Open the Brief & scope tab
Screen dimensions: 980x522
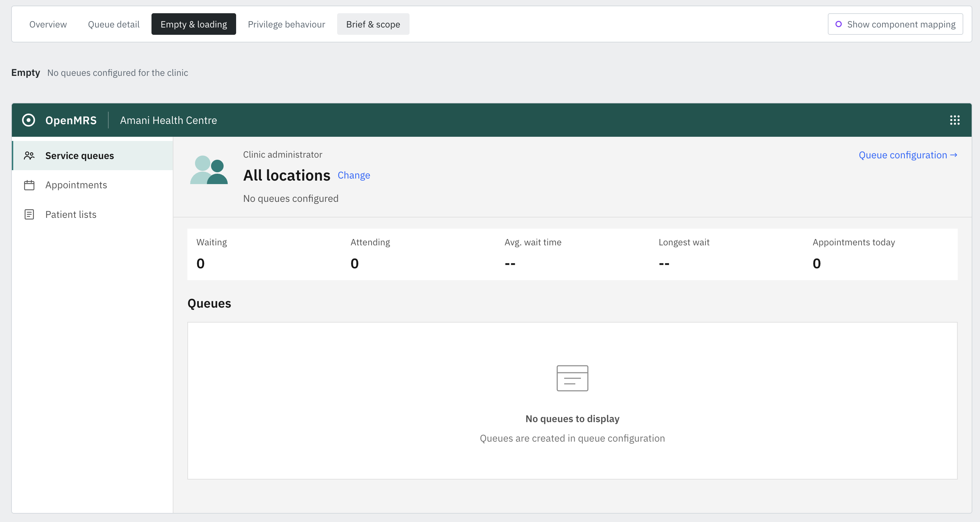(x=373, y=24)
